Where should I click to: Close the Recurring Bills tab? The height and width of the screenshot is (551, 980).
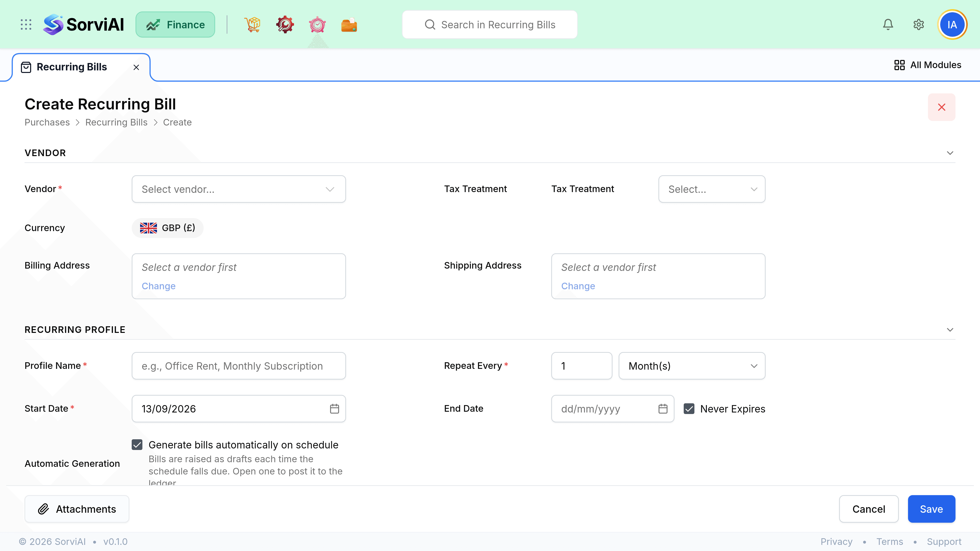click(136, 67)
